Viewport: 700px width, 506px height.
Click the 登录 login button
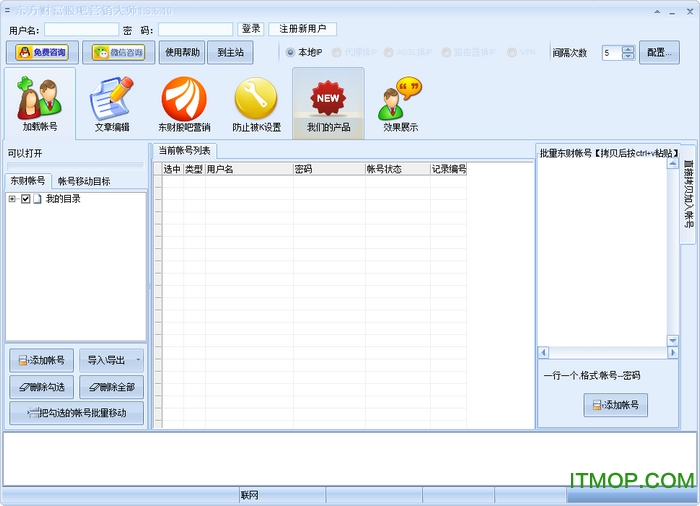[x=251, y=29]
